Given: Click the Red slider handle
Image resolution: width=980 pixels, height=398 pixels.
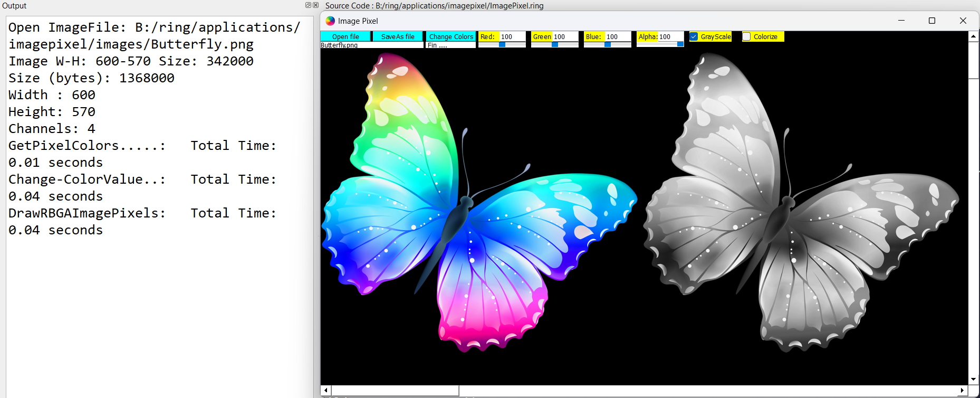Looking at the screenshot, I should click(x=502, y=44).
